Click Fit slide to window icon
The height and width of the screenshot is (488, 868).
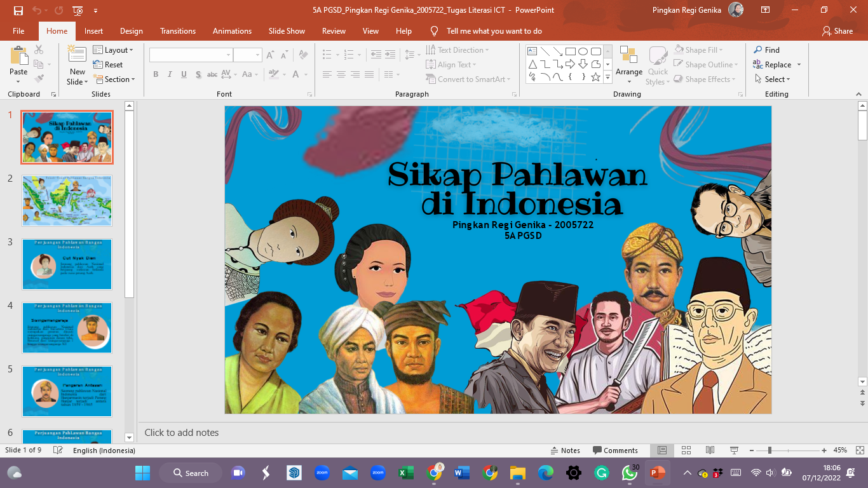pyautogui.click(x=858, y=450)
